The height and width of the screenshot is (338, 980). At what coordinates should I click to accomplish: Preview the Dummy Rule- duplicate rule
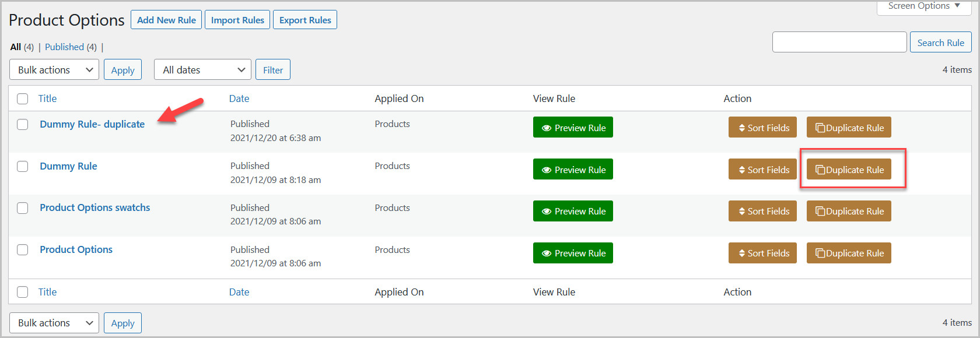(573, 128)
